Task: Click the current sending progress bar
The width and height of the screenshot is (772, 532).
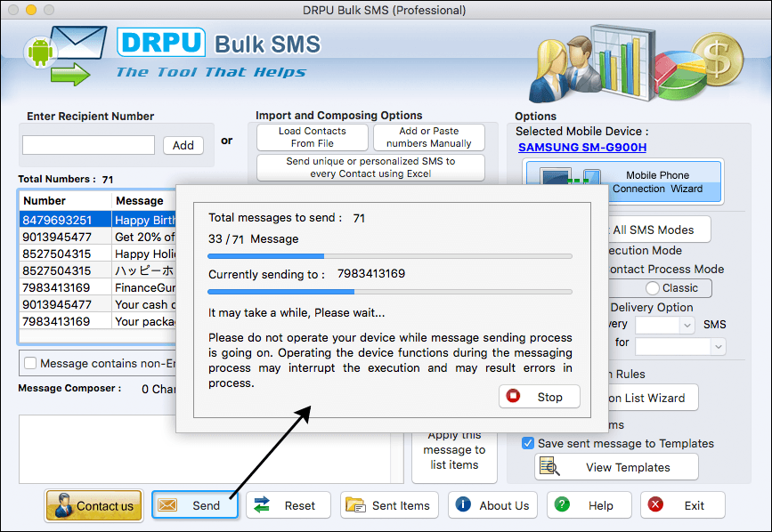Action: click(390, 292)
